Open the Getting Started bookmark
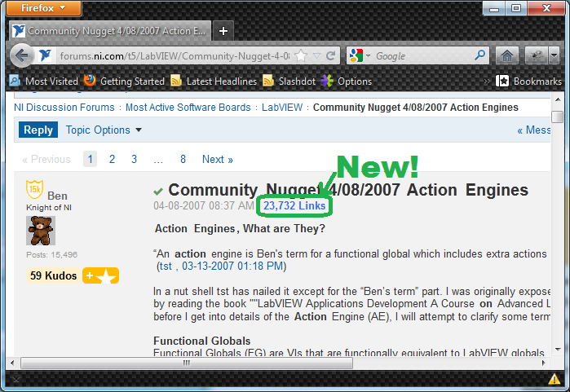 124,81
